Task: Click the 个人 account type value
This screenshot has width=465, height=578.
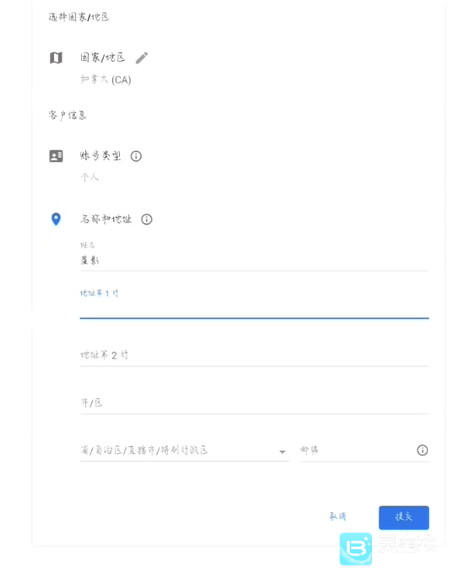Action: point(90,177)
